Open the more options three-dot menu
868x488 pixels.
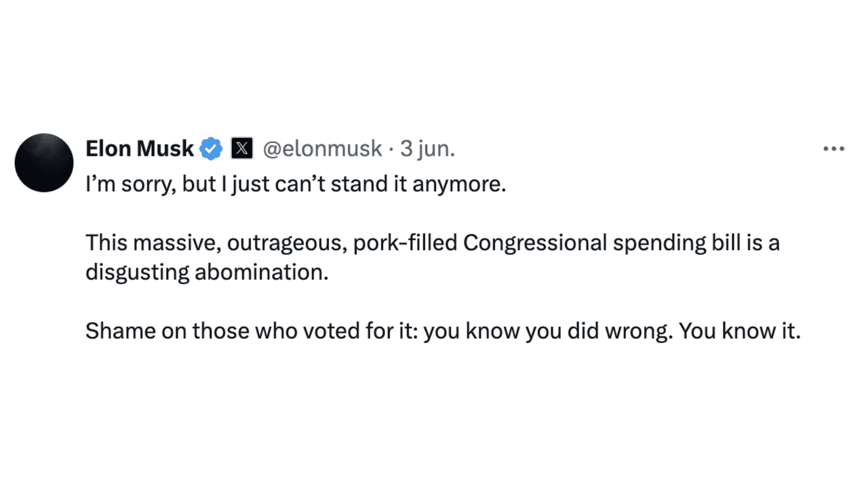tap(833, 149)
